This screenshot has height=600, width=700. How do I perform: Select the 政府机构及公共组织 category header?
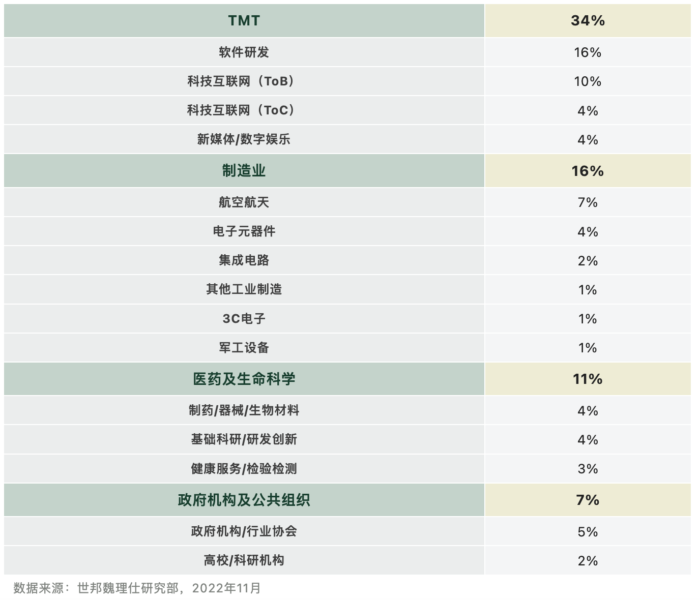tap(244, 500)
